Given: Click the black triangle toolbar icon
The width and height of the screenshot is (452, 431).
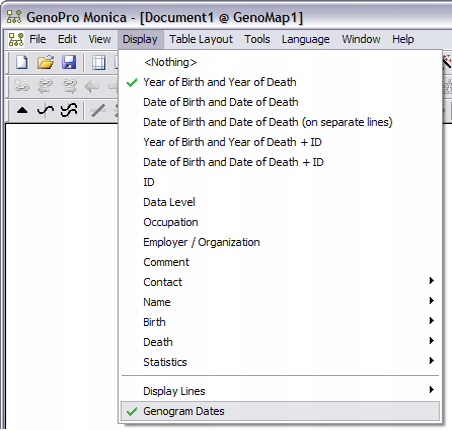Looking at the screenshot, I should (22, 110).
